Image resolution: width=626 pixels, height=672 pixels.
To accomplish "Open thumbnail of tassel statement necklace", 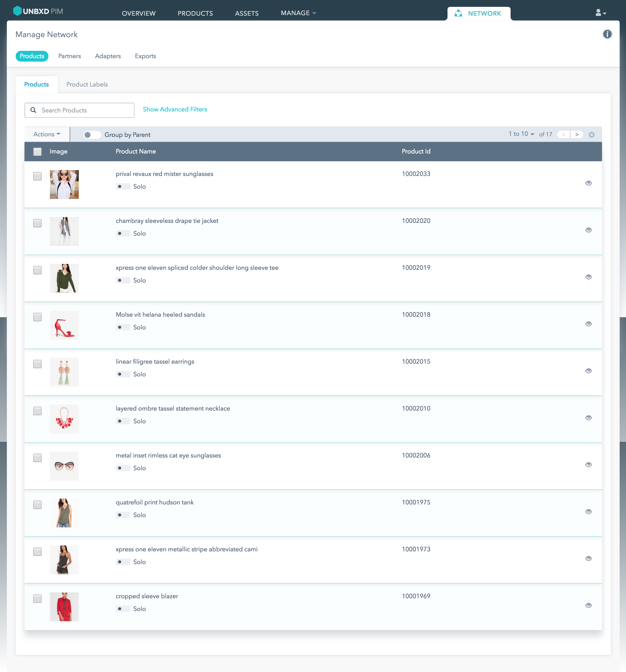I will point(64,420).
